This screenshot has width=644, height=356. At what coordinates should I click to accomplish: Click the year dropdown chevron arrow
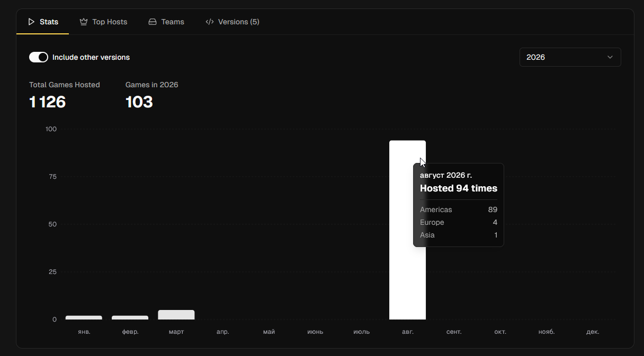tap(610, 57)
